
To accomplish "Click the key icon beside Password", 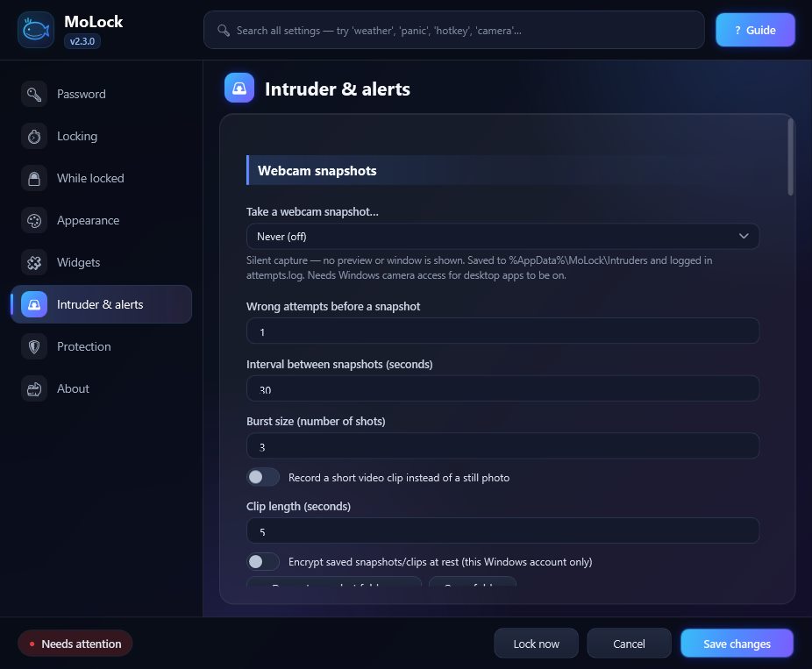I will (x=34, y=94).
